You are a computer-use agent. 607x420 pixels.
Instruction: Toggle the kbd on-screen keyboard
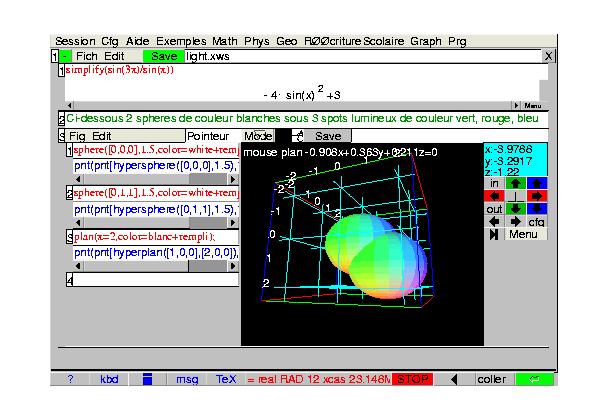pyautogui.click(x=108, y=379)
